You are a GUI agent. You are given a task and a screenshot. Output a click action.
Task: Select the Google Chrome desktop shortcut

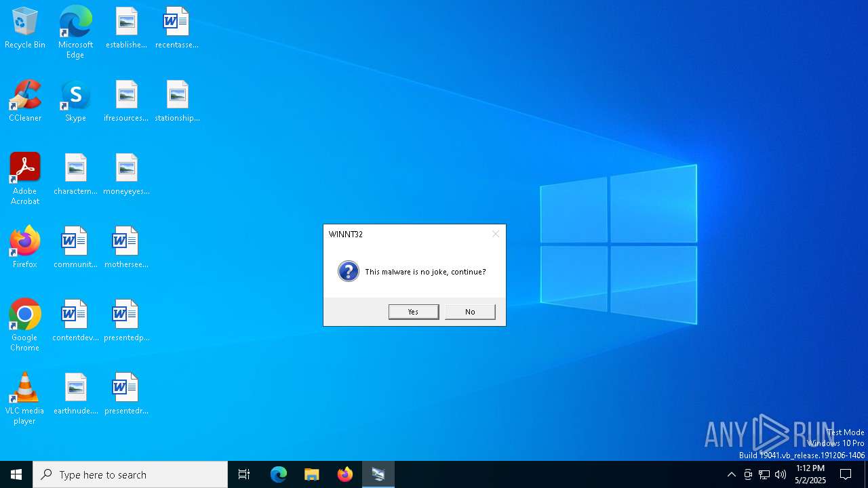pos(25,325)
